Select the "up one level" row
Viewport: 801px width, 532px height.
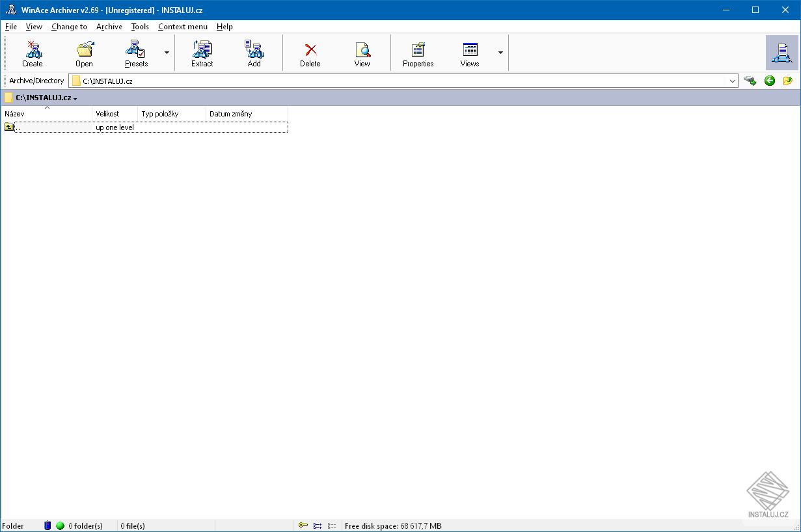tap(144, 127)
